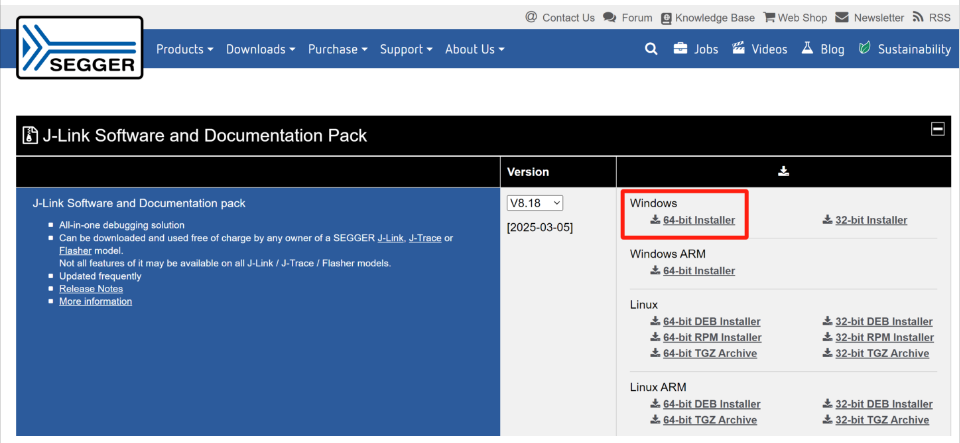Download the Windows 32-bit Installer
The height and width of the screenshot is (443, 960).
[x=871, y=220]
